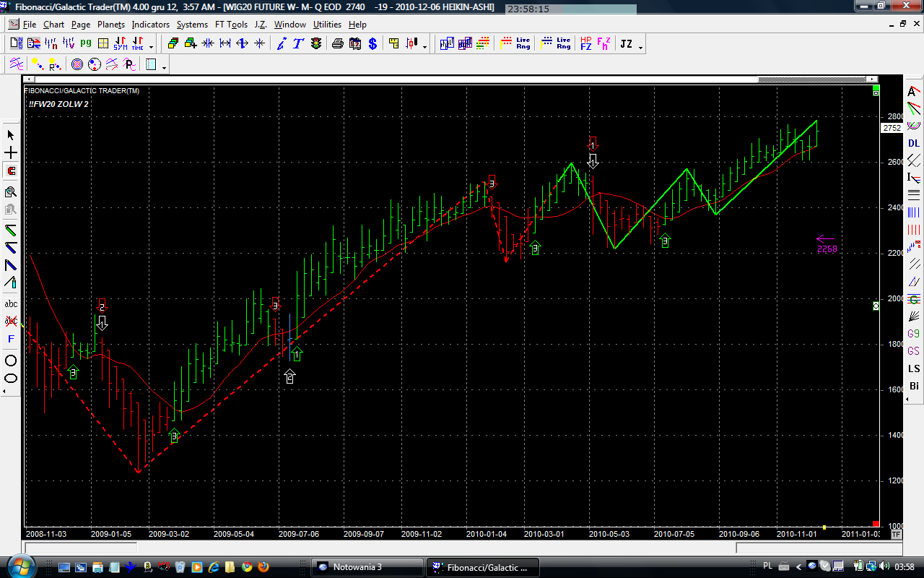Viewport: 924px width, 578px height.
Task: Switch to Notowania 3 taskbar window
Action: tap(367, 567)
